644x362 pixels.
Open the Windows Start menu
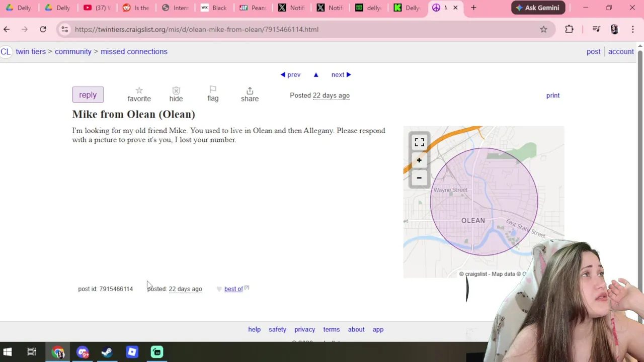click(x=8, y=352)
